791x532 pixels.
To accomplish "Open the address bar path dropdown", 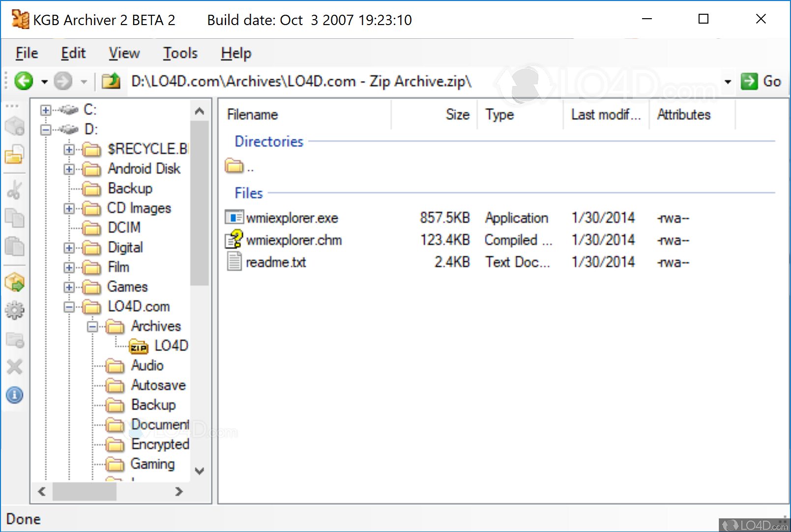I will pos(728,82).
